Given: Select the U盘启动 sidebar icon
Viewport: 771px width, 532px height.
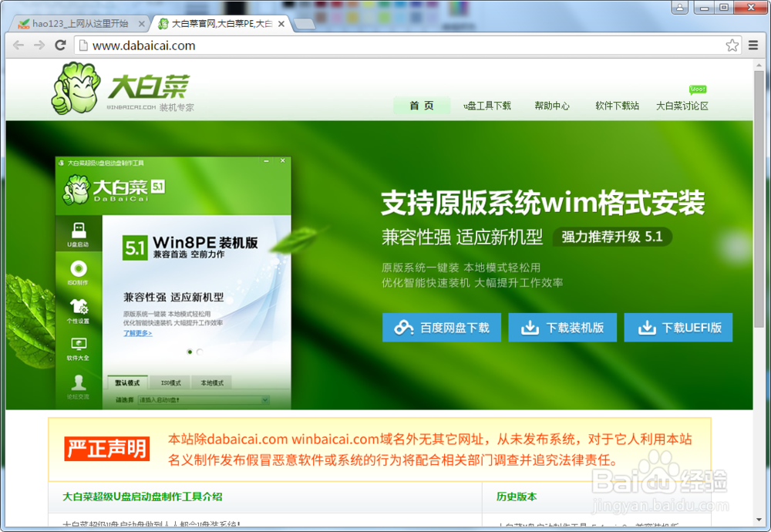Looking at the screenshot, I should [79, 228].
